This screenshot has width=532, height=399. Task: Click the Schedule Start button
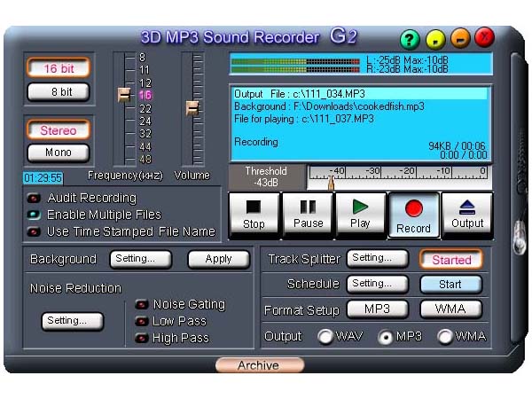point(451,285)
